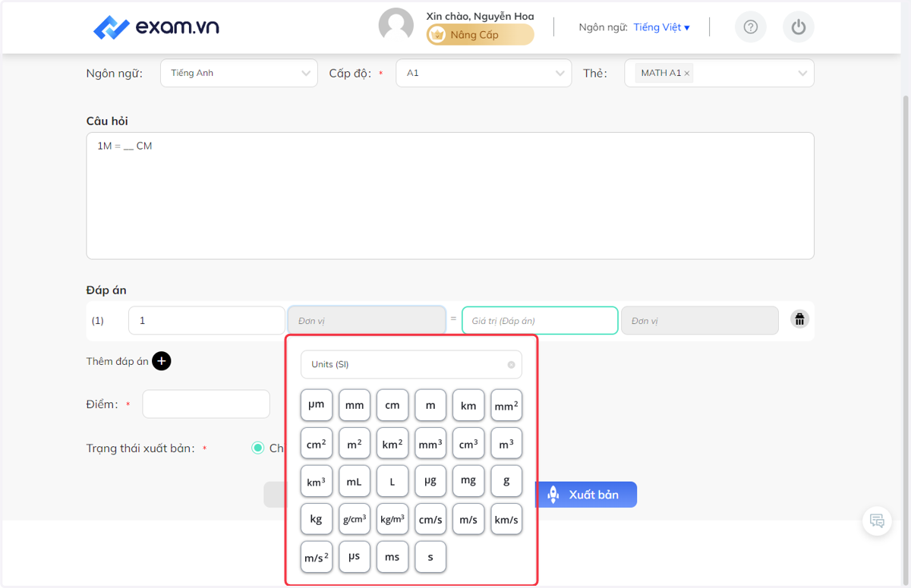
Task: Open the second Đơn vị unit field
Action: 699,320
